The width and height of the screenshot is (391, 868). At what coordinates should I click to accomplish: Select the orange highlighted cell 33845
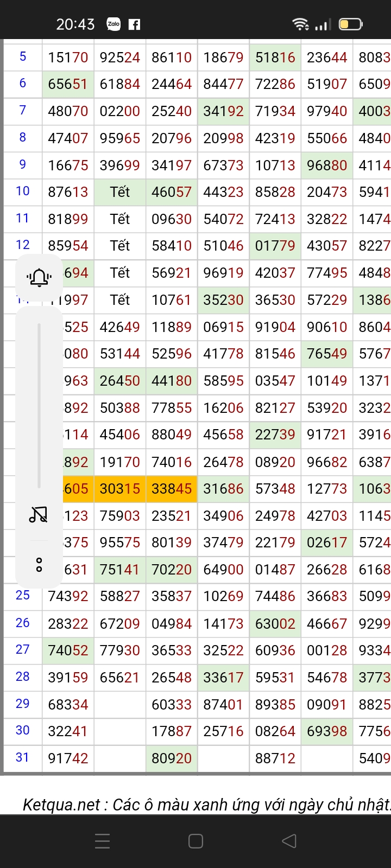click(172, 489)
